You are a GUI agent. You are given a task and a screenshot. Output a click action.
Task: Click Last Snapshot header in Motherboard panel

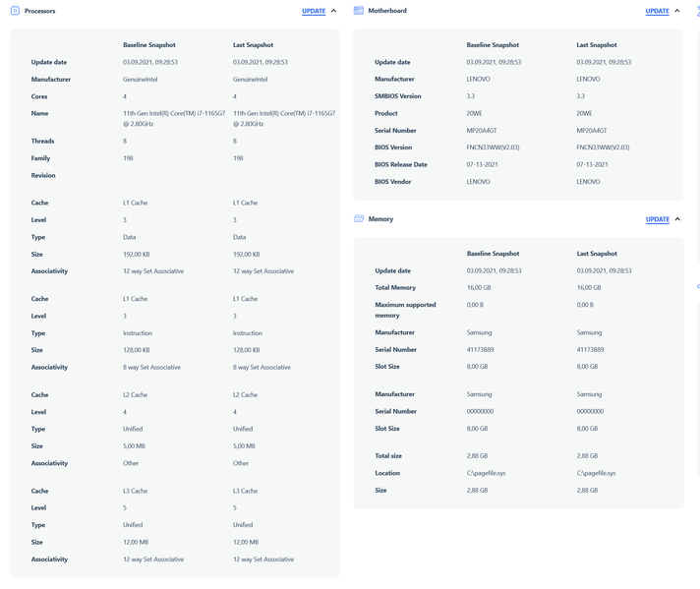coord(596,45)
